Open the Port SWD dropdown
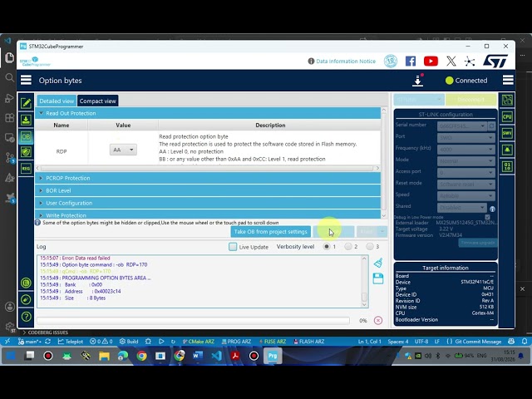This screenshot has width=532, height=399. pyautogui.click(x=466, y=138)
